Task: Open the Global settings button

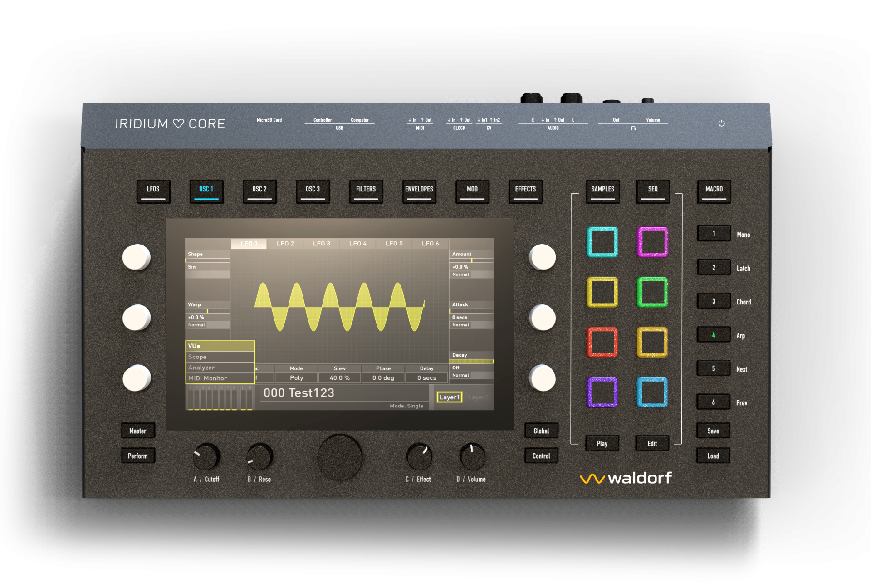Action: coord(541,431)
